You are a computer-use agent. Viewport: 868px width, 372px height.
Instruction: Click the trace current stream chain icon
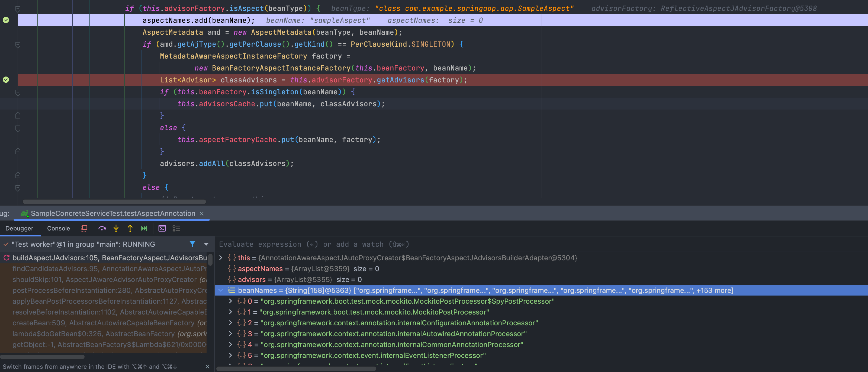tap(176, 229)
